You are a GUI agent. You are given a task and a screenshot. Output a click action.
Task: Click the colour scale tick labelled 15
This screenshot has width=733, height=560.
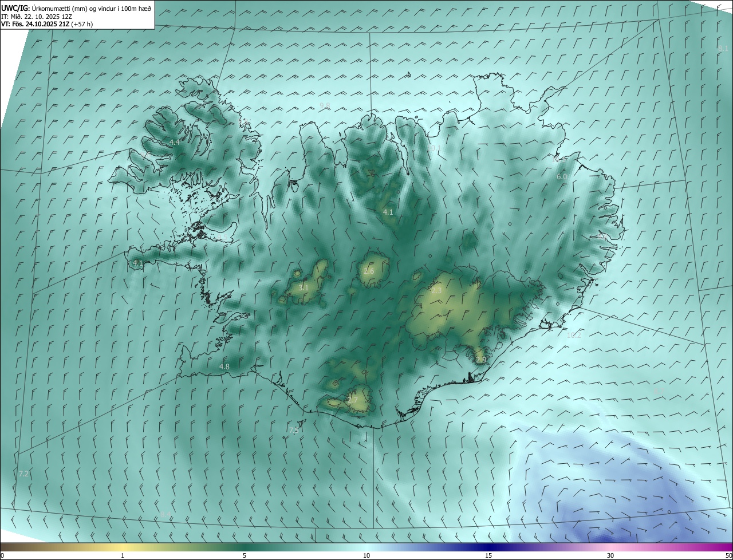[488, 555]
